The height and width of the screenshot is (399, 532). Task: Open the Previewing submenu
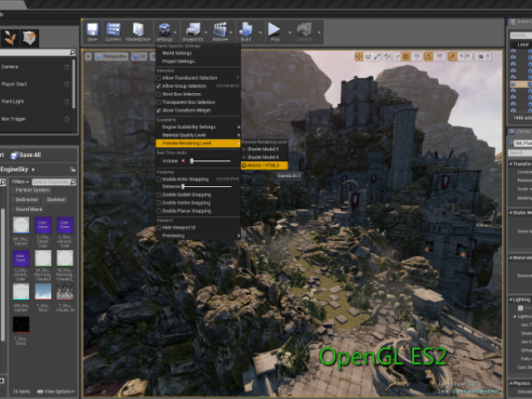[198, 236]
